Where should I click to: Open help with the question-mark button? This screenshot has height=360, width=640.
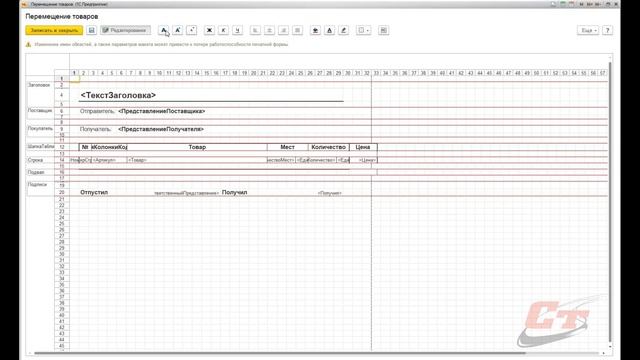click(x=607, y=30)
